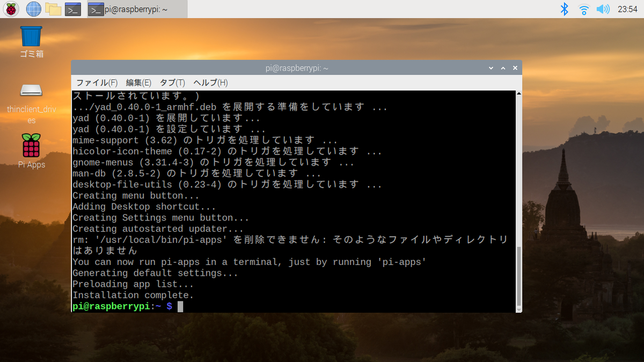Open the Raspberry Pi application menu

coord(11,9)
